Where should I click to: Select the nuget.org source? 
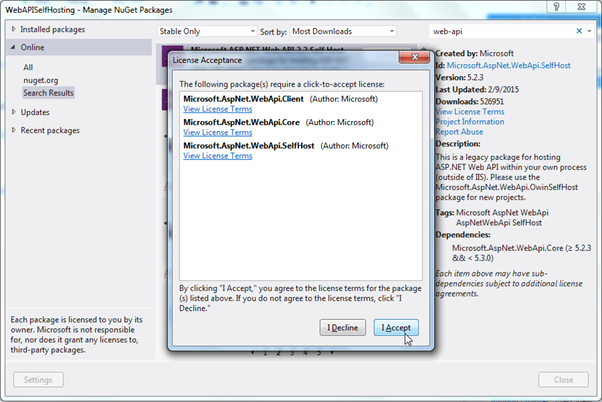41,80
